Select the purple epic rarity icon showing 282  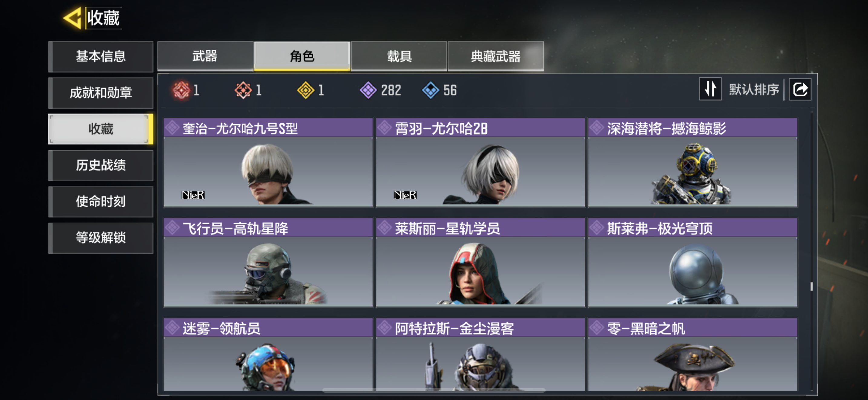(368, 90)
